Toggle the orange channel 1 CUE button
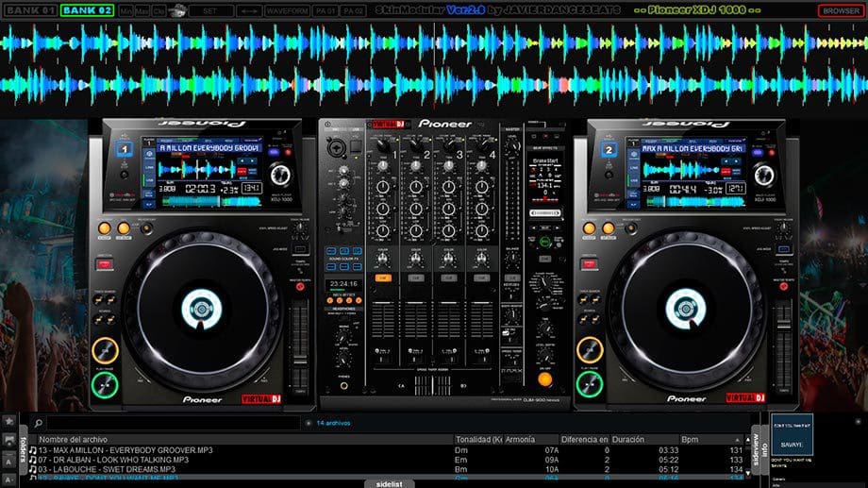Image resolution: width=868 pixels, height=488 pixels. point(383,278)
